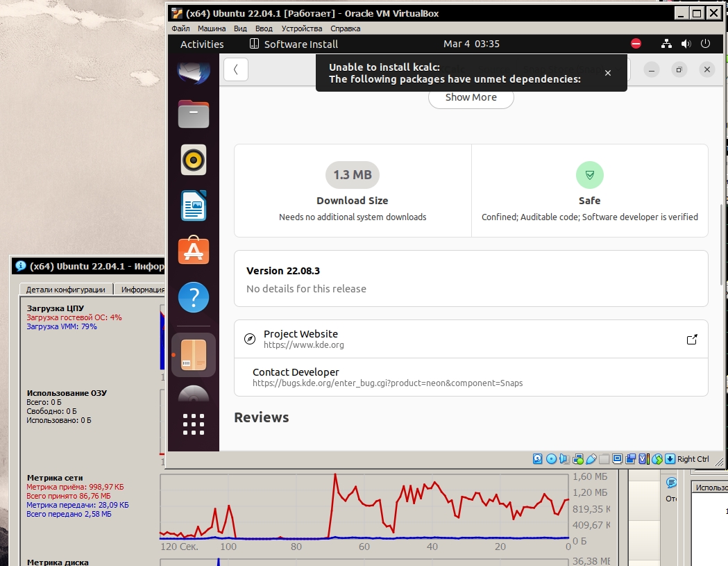Open Activities overview
This screenshot has width=728, height=566.
(202, 44)
